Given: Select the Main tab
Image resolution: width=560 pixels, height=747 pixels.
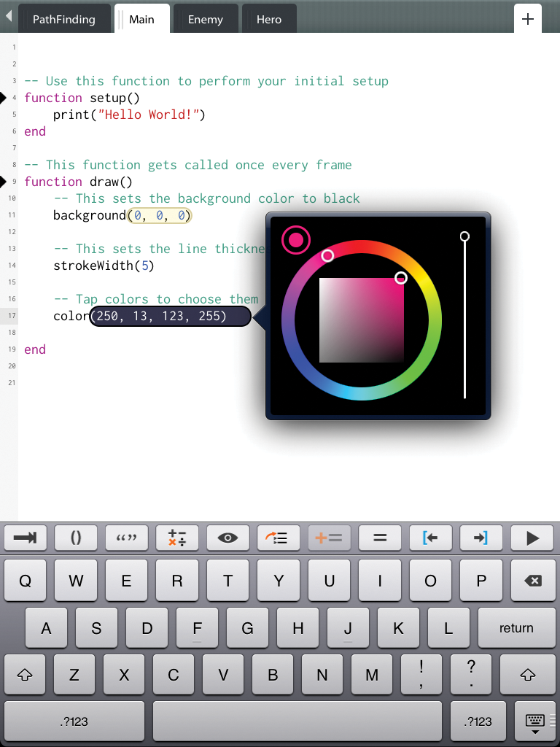Looking at the screenshot, I should (x=142, y=20).
